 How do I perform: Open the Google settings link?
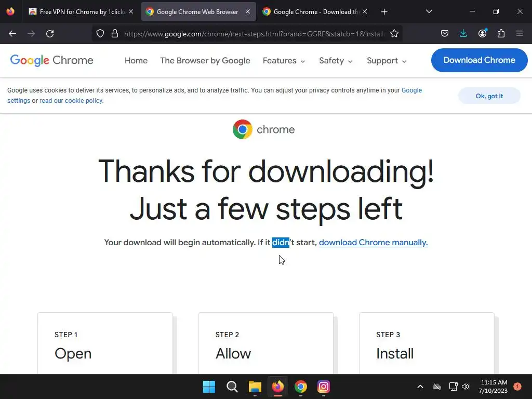click(411, 90)
